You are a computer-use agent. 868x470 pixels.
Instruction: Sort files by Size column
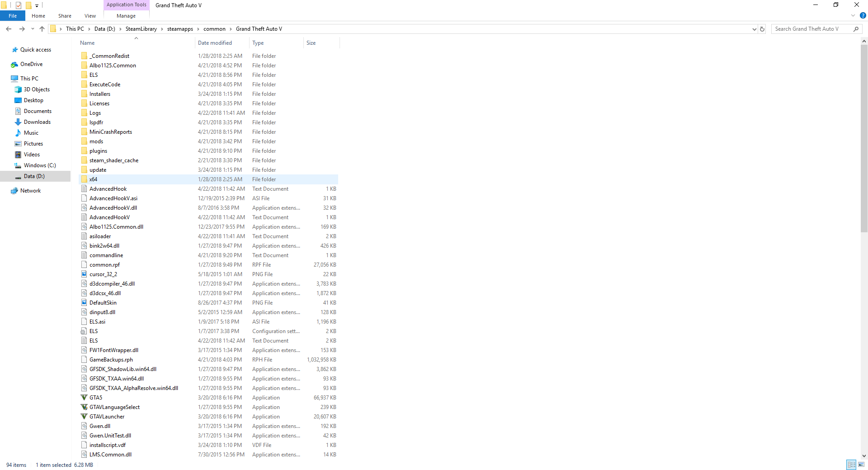pos(321,43)
